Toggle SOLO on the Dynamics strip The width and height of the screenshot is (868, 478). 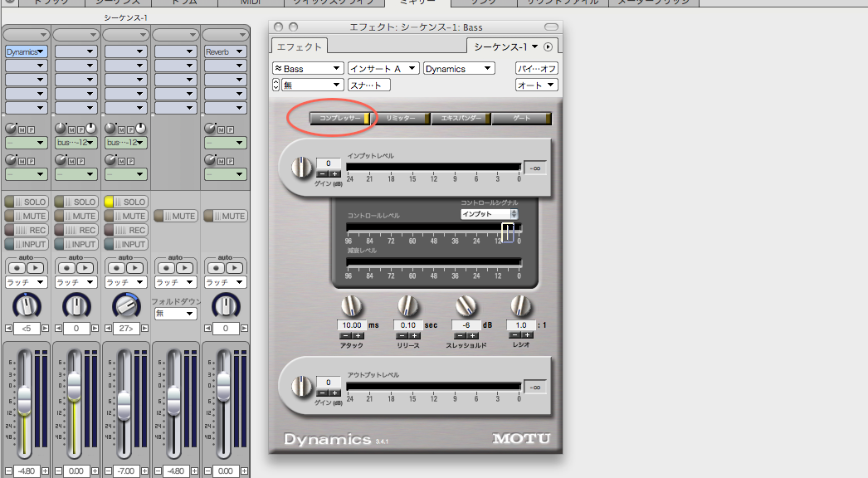coord(26,202)
